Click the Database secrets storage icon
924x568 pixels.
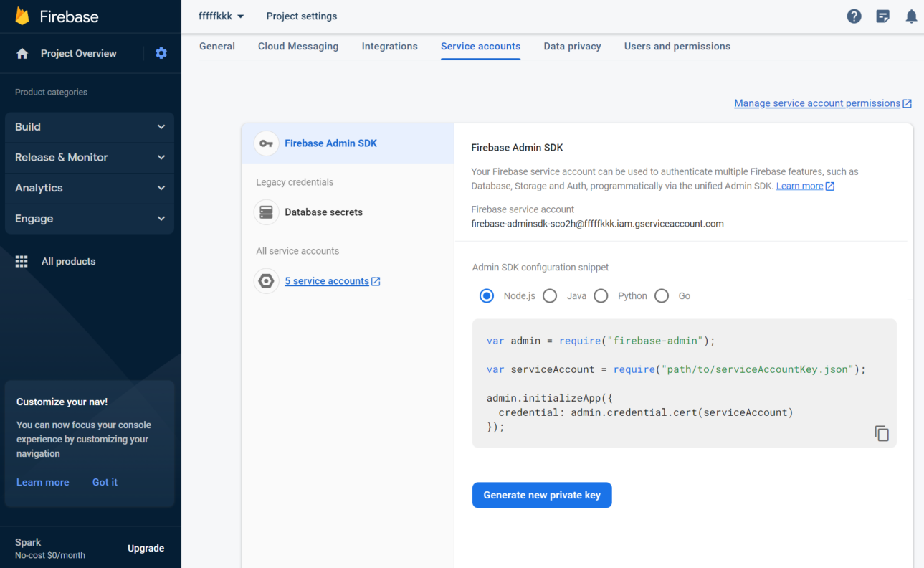[267, 212]
